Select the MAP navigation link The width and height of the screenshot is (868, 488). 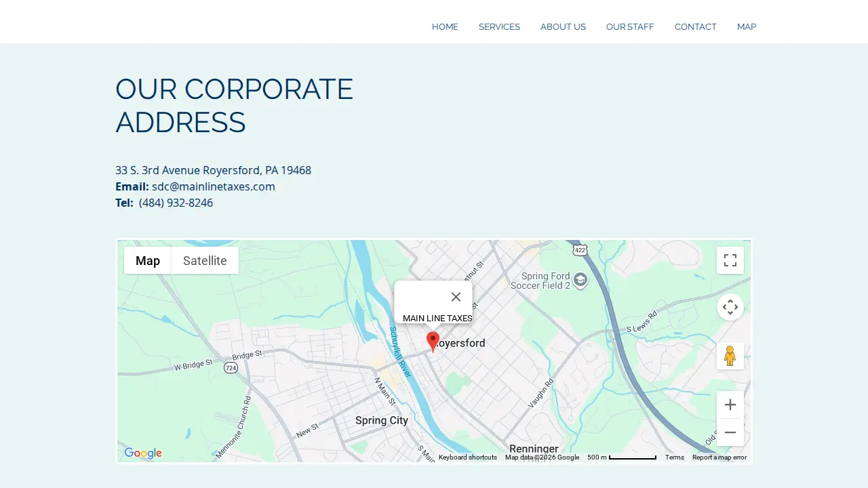(747, 27)
